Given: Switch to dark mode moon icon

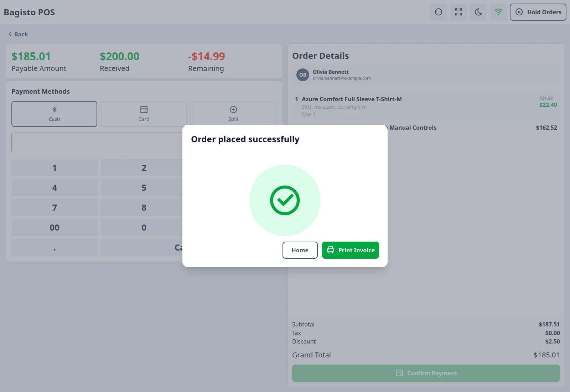Looking at the screenshot, I should (478, 12).
